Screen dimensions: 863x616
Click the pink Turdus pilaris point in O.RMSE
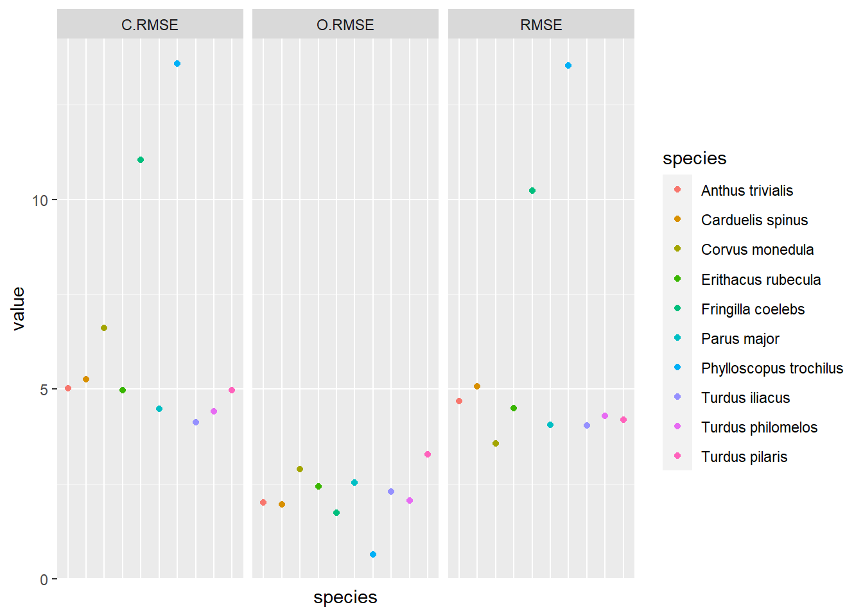point(428,454)
